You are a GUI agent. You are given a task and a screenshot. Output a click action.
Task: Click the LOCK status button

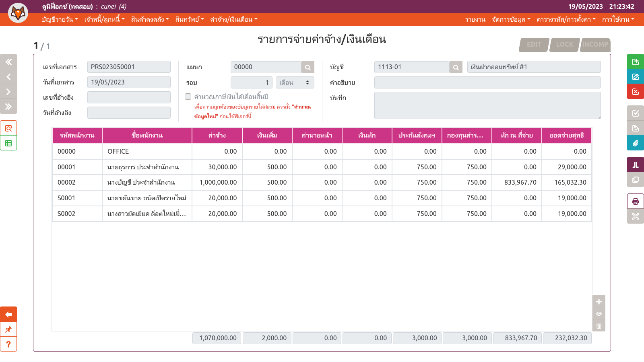click(x=564, y=44)
